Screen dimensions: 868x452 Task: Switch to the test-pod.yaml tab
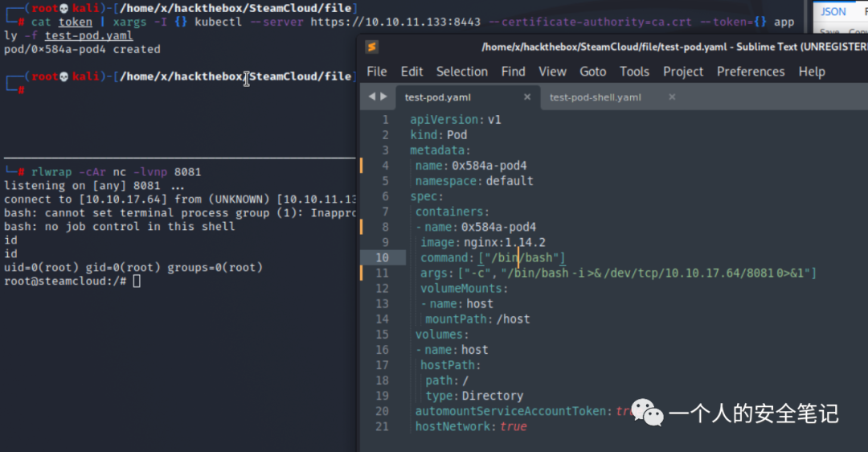point(437,97)
